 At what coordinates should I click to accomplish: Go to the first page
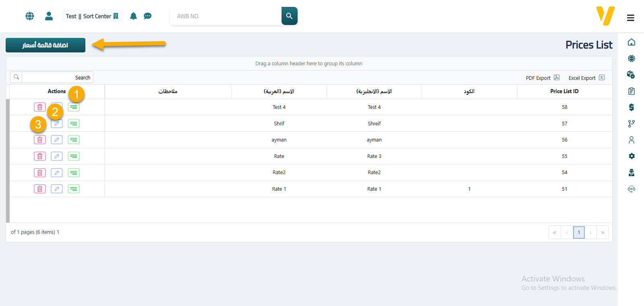(x=555, y=233)
